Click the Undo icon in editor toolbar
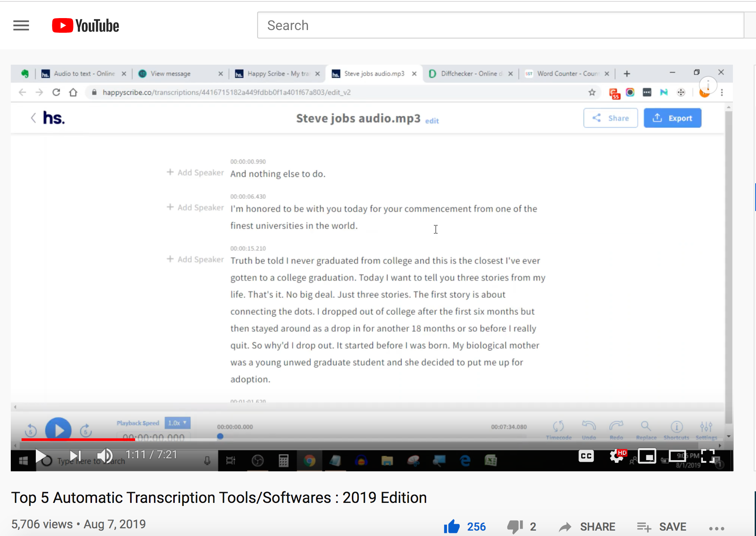 589,430
